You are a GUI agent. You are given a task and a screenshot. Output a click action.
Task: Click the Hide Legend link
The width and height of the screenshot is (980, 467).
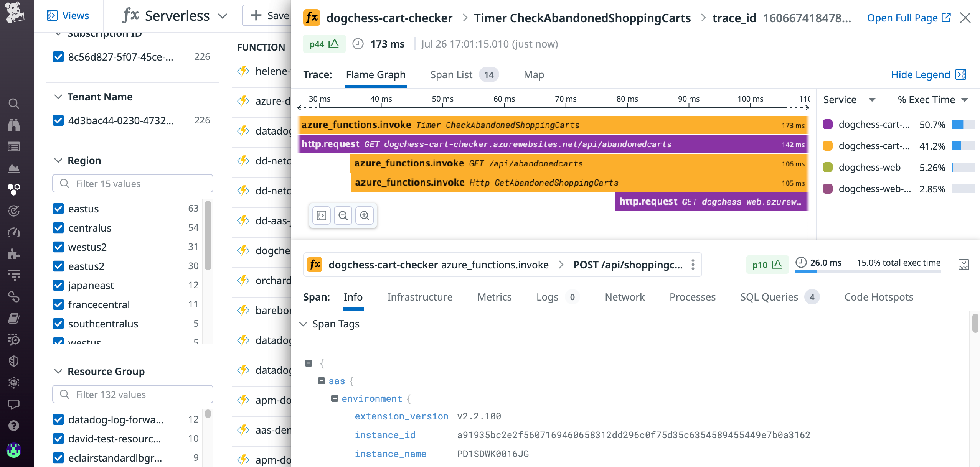[921, 74]
